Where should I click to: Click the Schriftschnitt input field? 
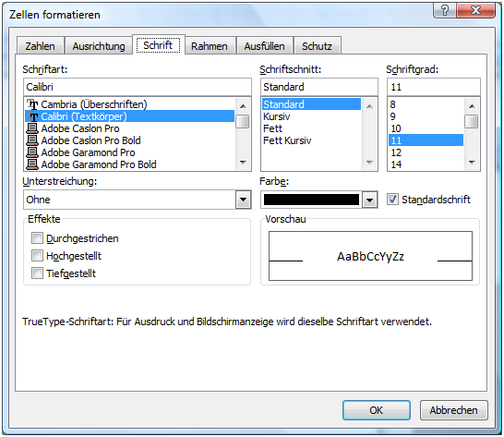coord(319,87)
